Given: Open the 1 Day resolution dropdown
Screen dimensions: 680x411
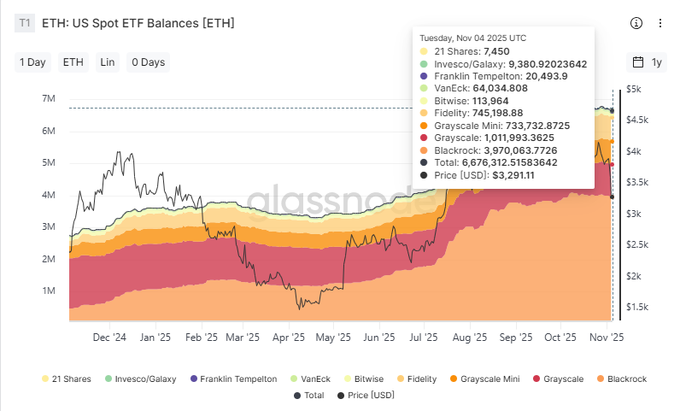Looking at the screenshot, I should [33, 62].
